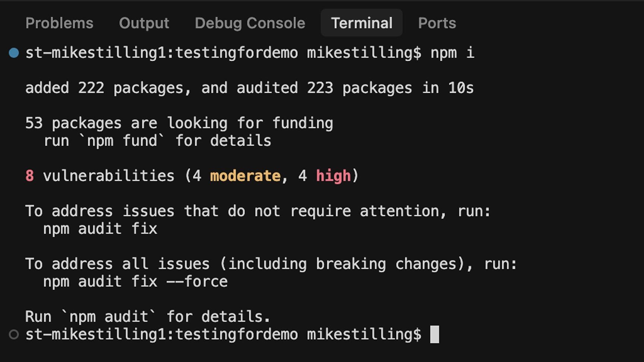This screenshot has width=644, height=362.
Task: Click '53 packages are looking for funding'
Action: click(x=179, y=123)
